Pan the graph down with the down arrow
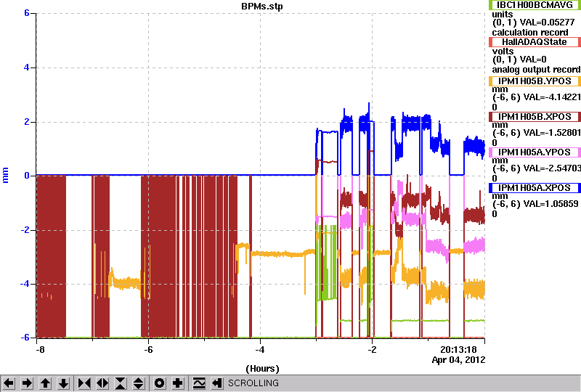The image size is (581, 392). point(64,383)
